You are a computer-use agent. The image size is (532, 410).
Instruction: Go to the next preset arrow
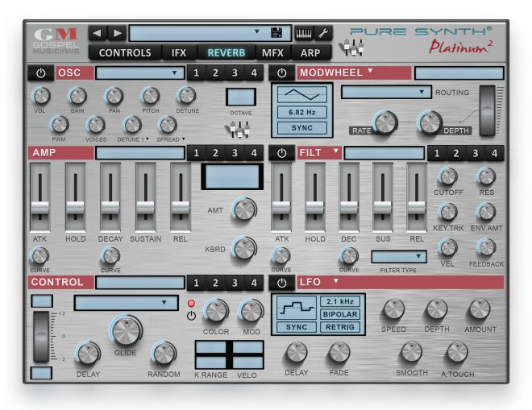(x=117, y=33)
